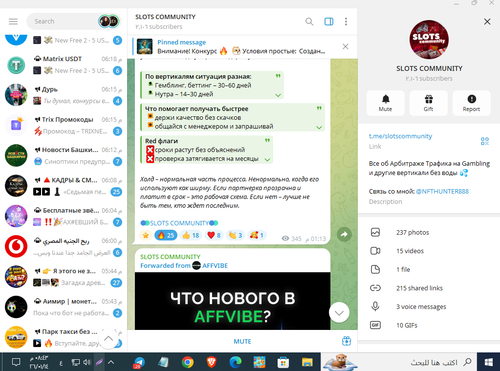The height and width of the screenshot is (371, 500).
Task: Open the notification center icon
Action: click(16, 362)
